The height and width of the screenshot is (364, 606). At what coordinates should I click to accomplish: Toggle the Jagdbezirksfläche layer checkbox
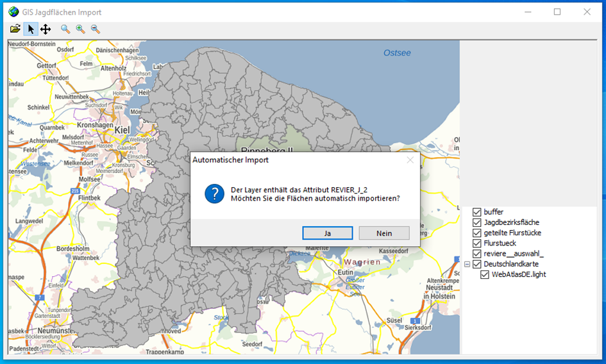click(477, 222)
